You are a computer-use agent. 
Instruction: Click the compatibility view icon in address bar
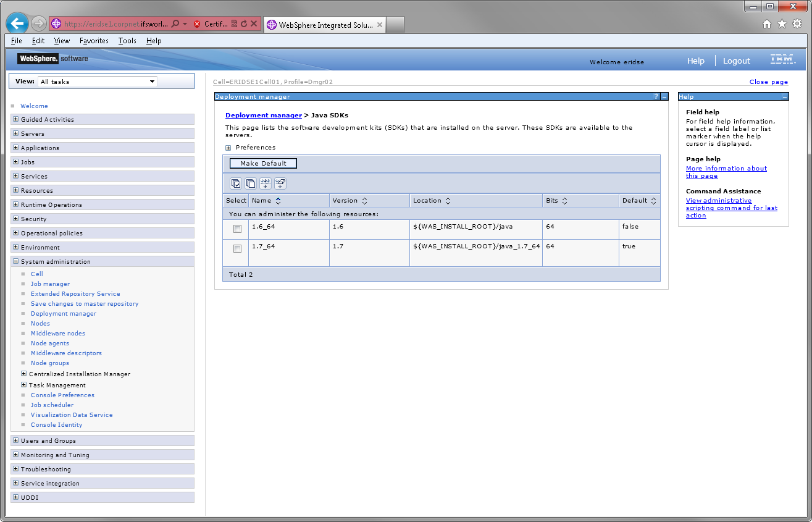coord(235,24)
